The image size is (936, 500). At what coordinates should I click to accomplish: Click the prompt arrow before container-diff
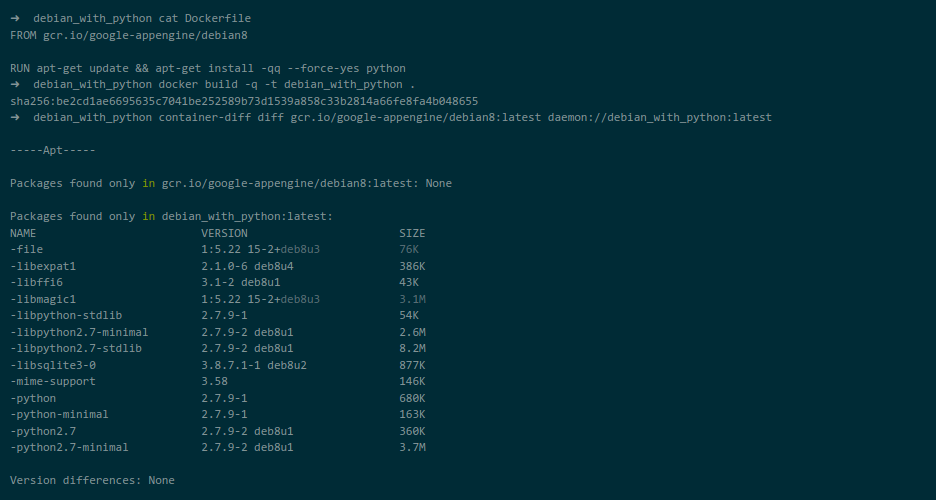click(x=15, y=118)
